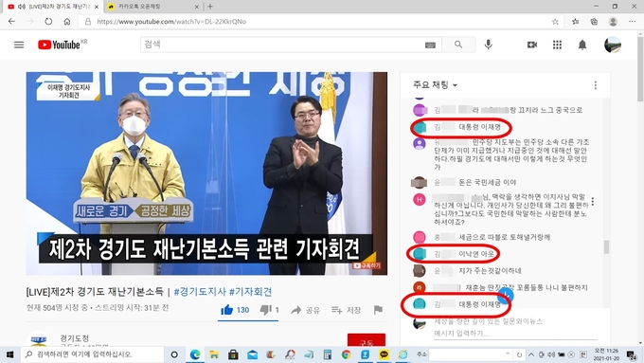
Task: Click the 저장 save button
Action: point(347,310)
